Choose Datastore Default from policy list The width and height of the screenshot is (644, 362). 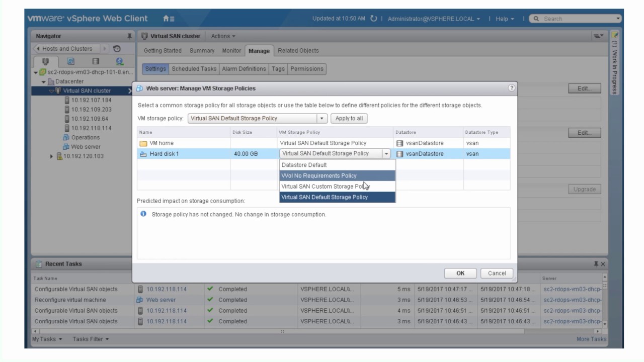[x=337, y=165]
